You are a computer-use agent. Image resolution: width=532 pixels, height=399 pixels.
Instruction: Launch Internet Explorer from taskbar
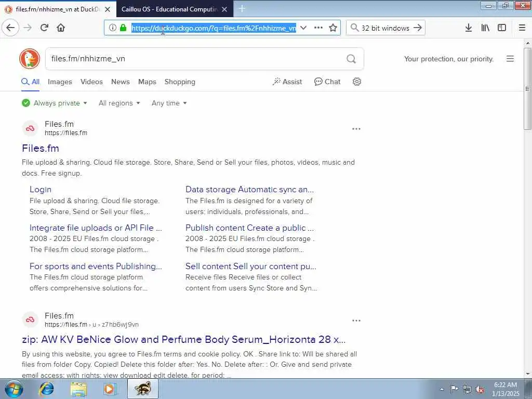point(46,389)
